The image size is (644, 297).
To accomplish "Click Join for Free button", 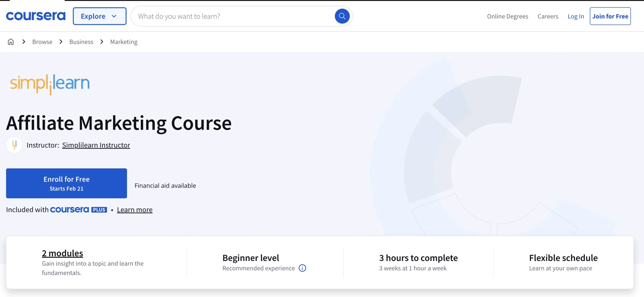I will [610, 16].
